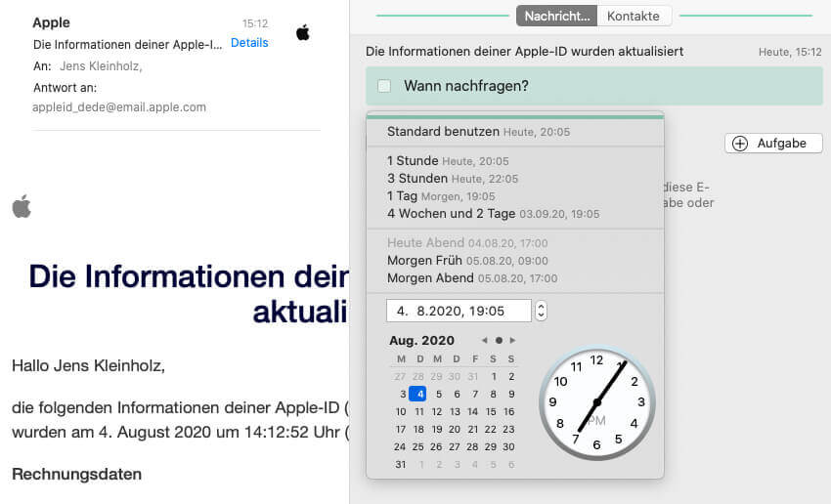Viewport: 831px width, 504px height.
Task: Go to next month in calendar
Action: point(512,341)
